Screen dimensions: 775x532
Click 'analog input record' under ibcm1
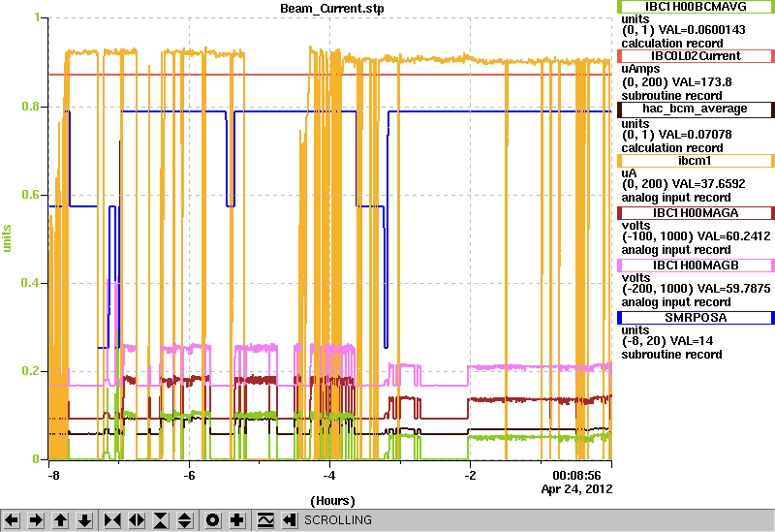click(675, 198)
